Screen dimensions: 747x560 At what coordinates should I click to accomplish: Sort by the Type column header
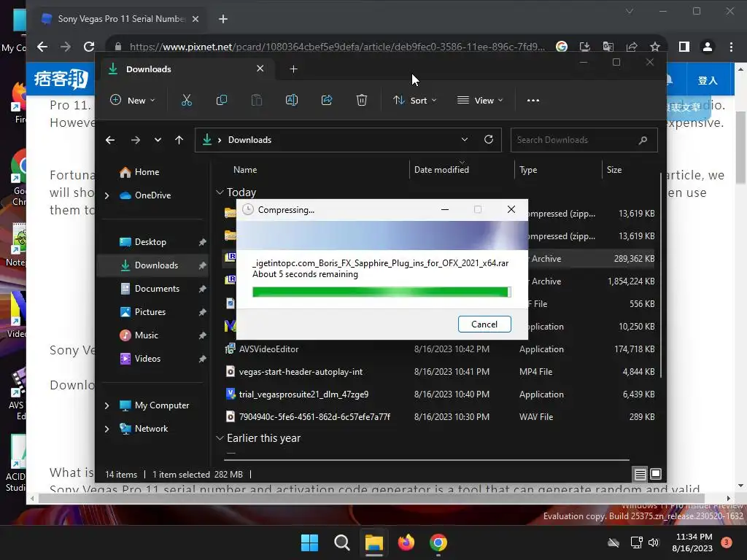coord(528,169)
